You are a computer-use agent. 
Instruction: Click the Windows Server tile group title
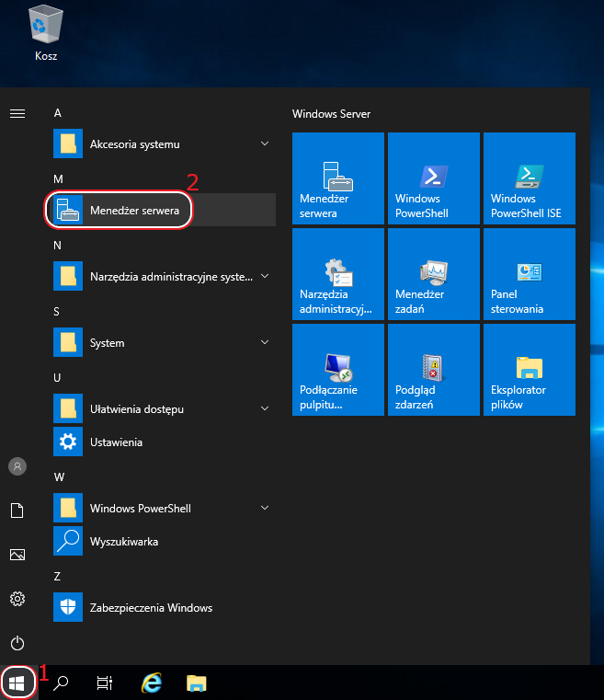pos(331,114)
